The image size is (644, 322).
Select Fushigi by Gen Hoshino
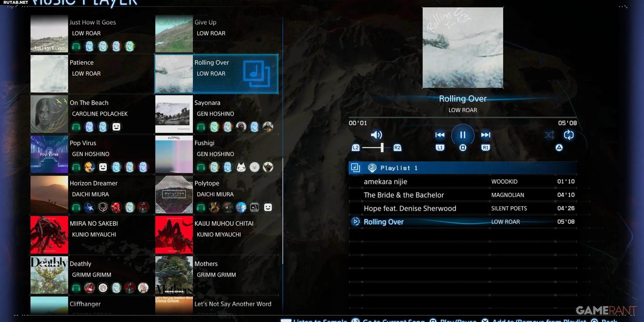(x=217, y=154)
